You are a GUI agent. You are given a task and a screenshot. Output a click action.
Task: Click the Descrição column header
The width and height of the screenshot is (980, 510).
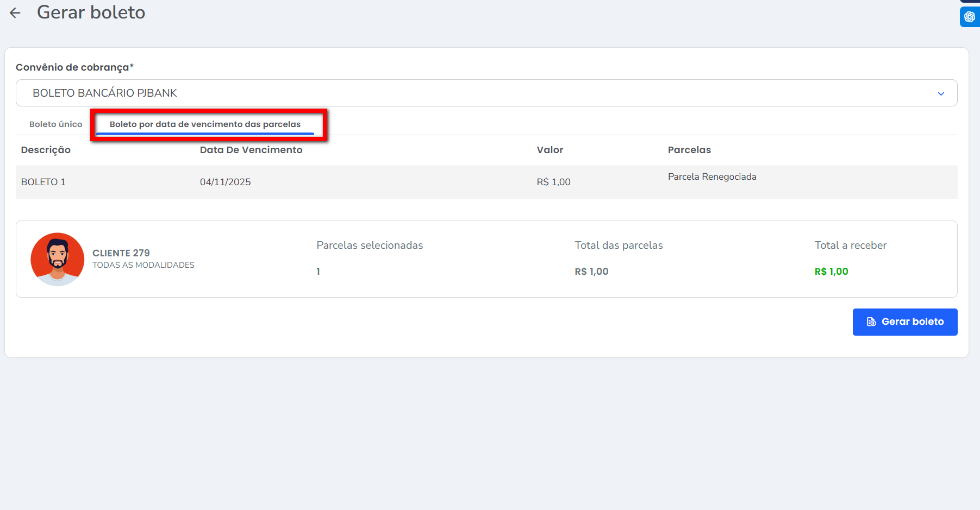click(x=46, y=150)
